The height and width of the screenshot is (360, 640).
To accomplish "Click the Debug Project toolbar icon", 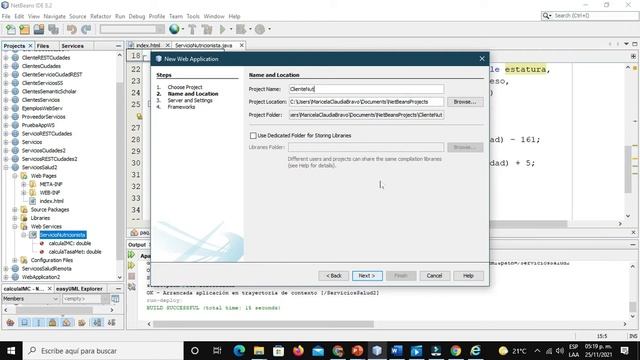I will 241,29.
